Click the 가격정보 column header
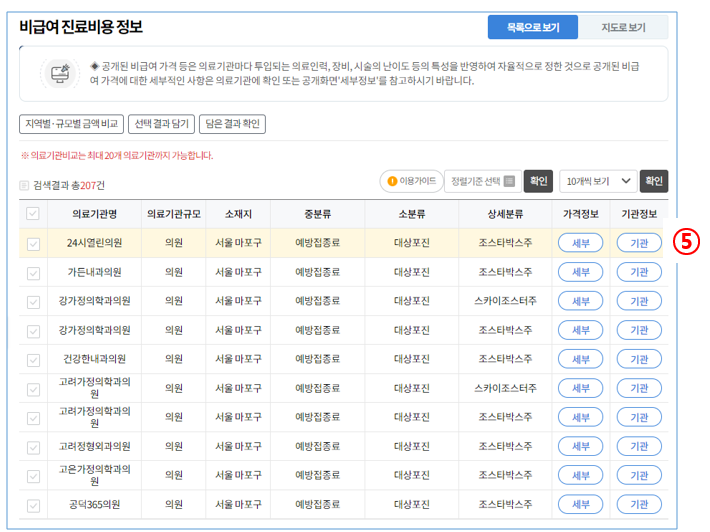Screen dimensions: 710x532 click(x=580, y=214)
